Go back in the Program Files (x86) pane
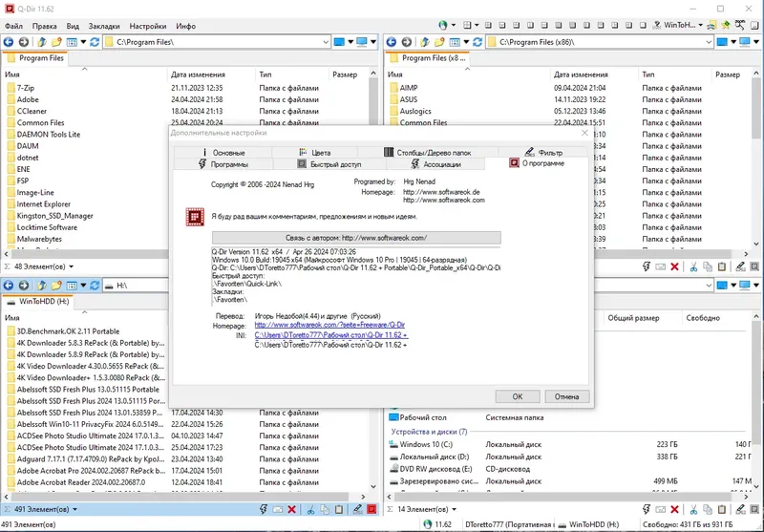Viewport: 764px width, 532px height. [x=392, y=42]
